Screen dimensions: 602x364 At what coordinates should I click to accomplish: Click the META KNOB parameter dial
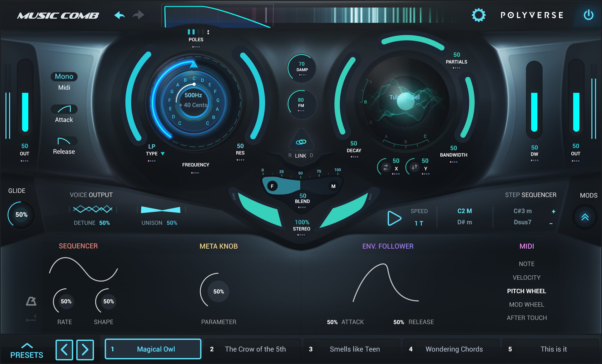(218, 291)
